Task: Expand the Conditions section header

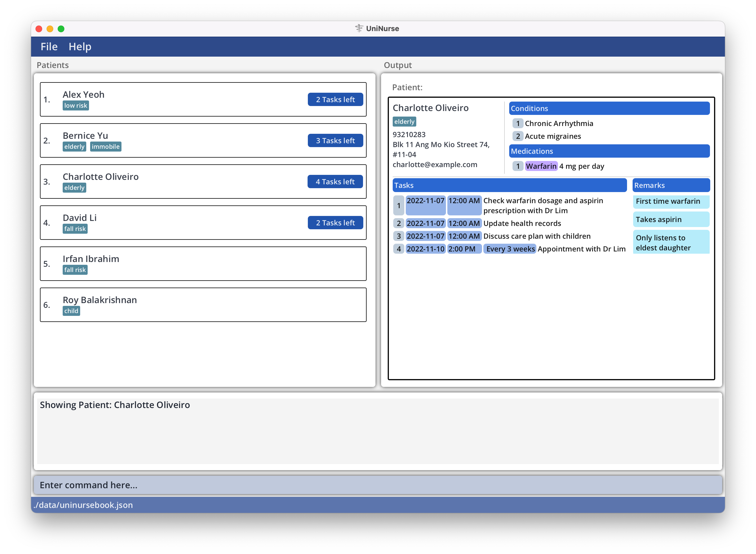Action: tap(609, 109)
